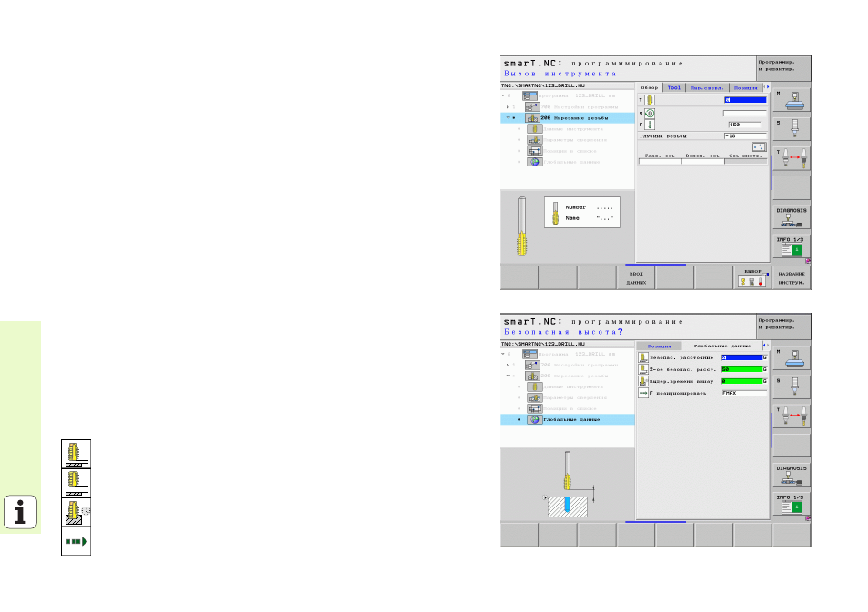Click the feed rate field showing 150

coord(745,125)
